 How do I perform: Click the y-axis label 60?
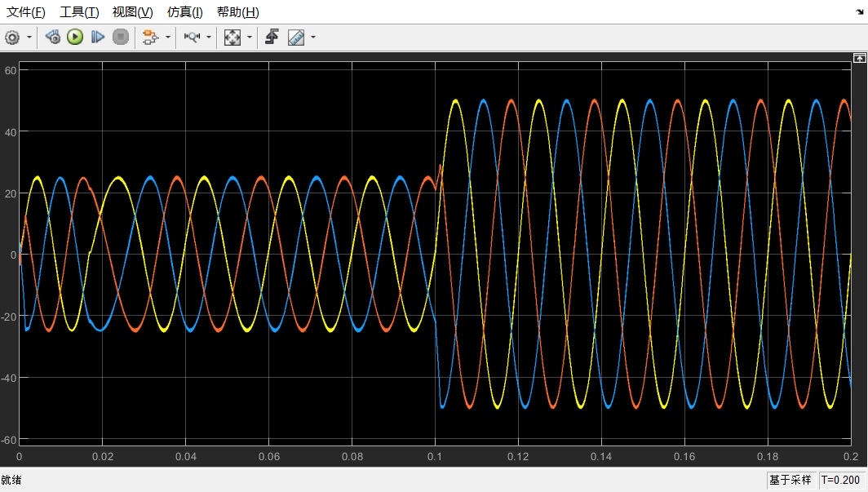tap(10, 70)
